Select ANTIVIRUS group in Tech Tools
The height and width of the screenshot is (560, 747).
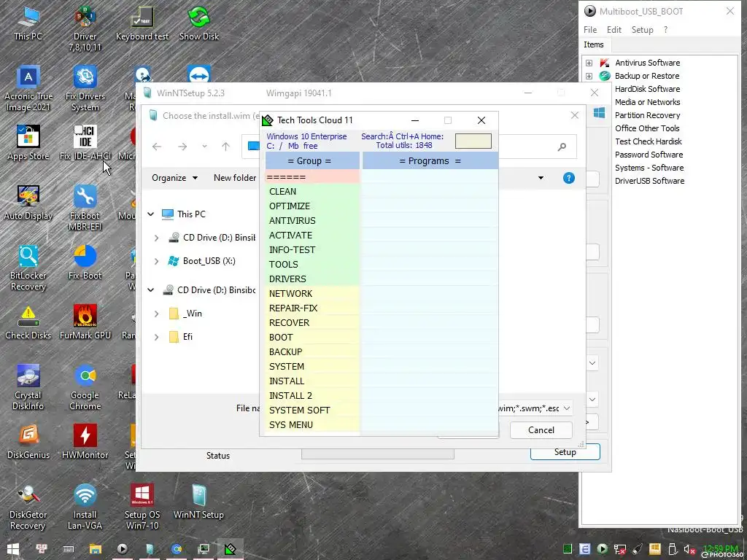coord(312,220)
